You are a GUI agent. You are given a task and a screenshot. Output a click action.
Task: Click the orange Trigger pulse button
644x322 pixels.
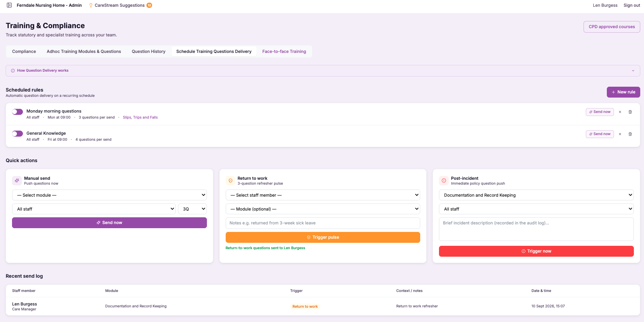[x=323, y=237]
